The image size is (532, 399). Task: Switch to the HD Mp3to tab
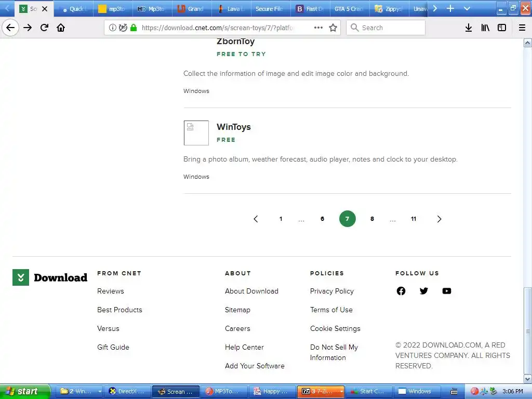click(x=152, y=9)
